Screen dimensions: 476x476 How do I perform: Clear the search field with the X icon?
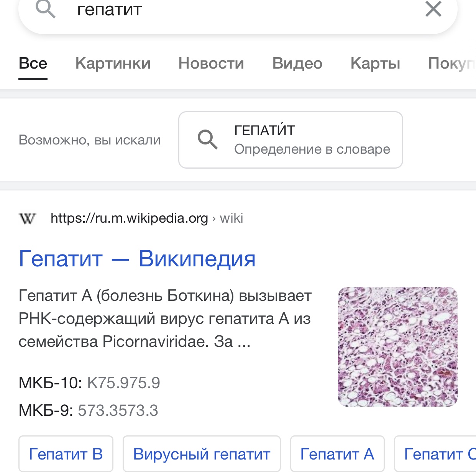(433, 9)
